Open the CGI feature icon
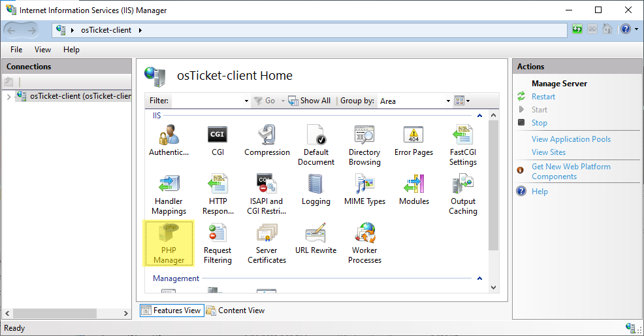 [x=217, y=141]
